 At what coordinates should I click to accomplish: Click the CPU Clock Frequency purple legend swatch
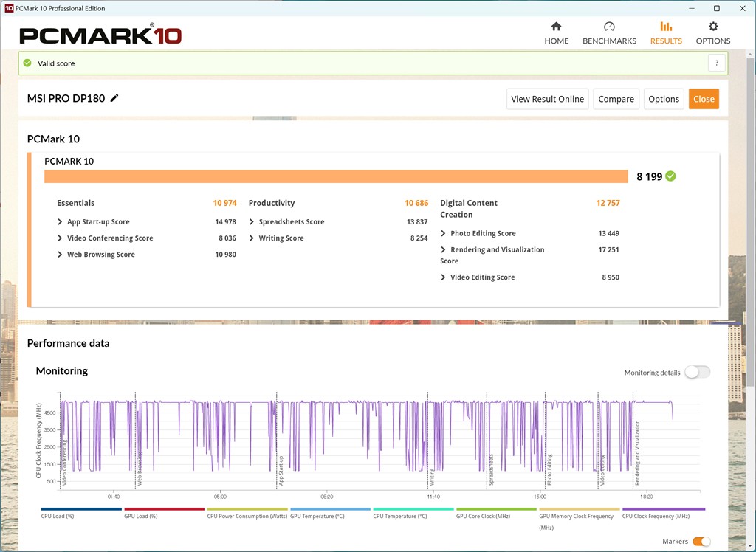point(663,509)
